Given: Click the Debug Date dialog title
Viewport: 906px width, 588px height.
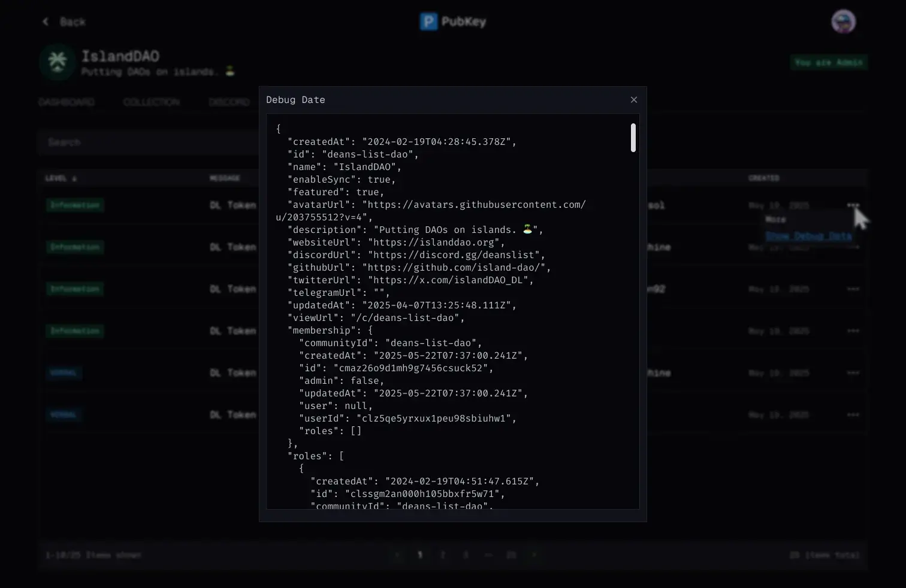Looking at the screenshot, I should pyautogui.click(x=295, y=100).
